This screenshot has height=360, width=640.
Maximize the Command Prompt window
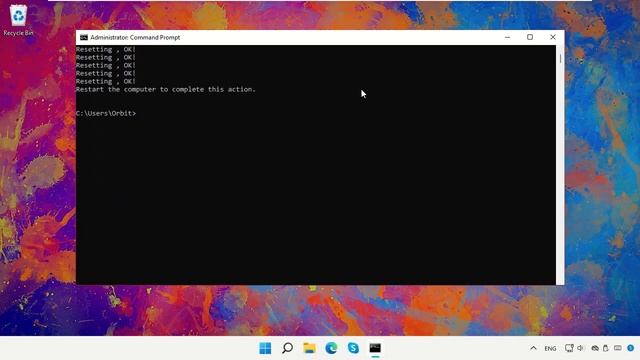(x=530, y=37)
